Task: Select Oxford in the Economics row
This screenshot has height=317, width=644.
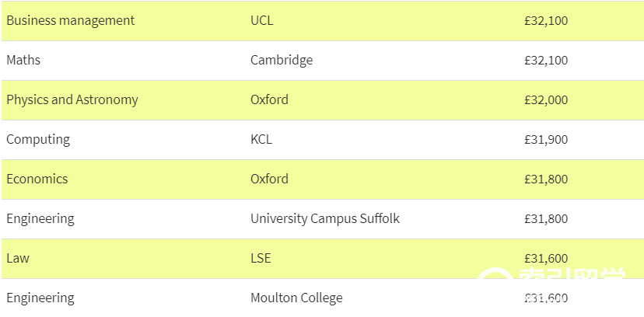Action: (269, 179)
